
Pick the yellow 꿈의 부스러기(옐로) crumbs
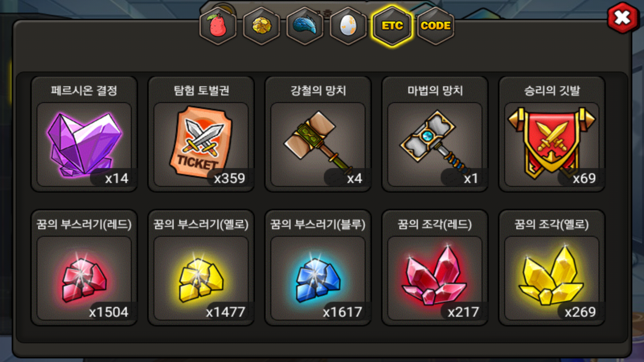(201, 278)
